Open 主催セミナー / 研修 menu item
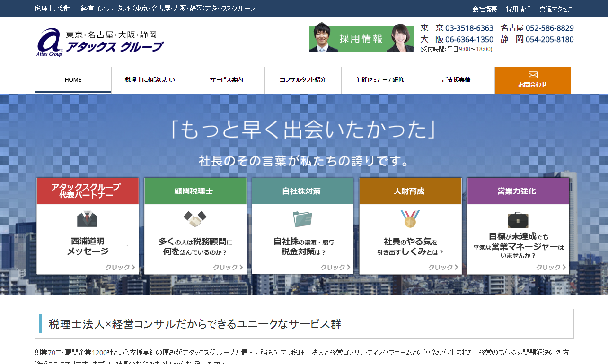 (380, 80)
